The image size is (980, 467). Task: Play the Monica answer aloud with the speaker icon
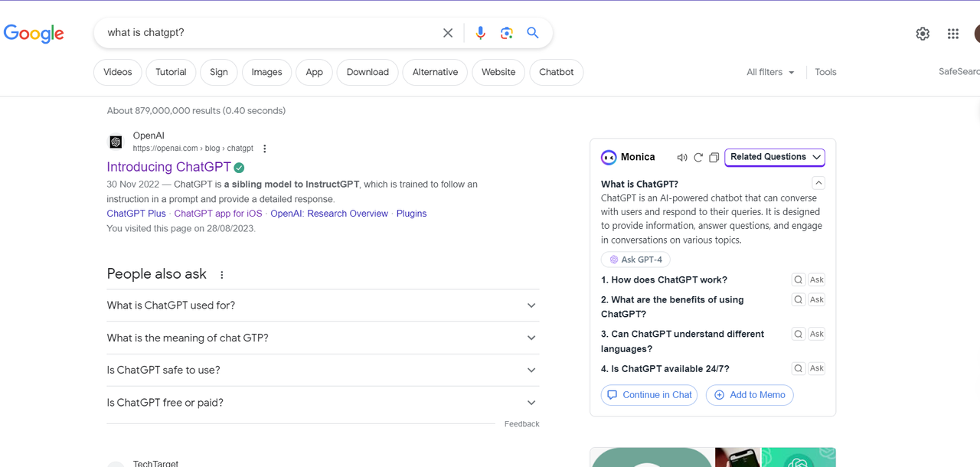click(x=681, y=158)
